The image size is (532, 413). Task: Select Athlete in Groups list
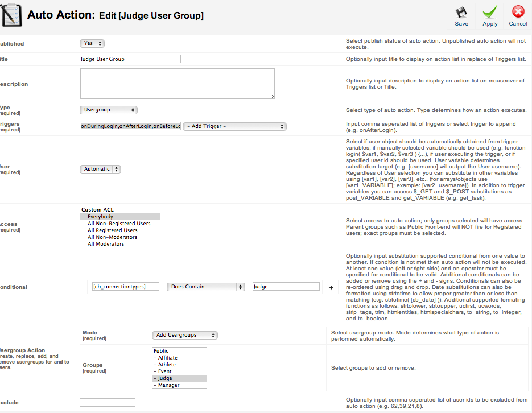(x=179, y=365)
